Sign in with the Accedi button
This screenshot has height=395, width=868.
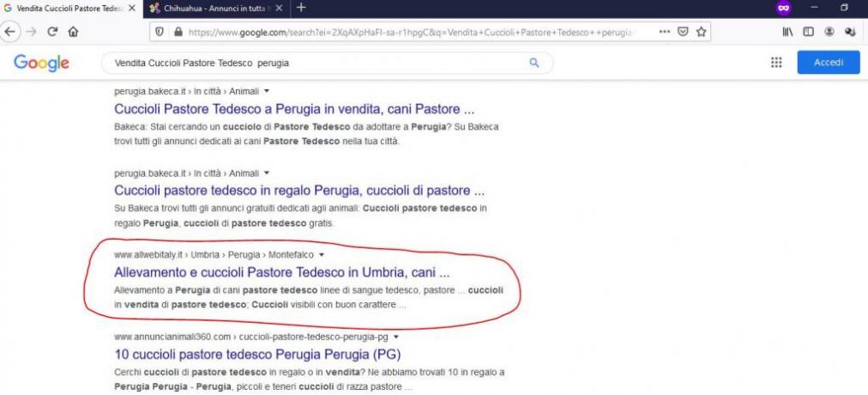click(x=829, y=62)
